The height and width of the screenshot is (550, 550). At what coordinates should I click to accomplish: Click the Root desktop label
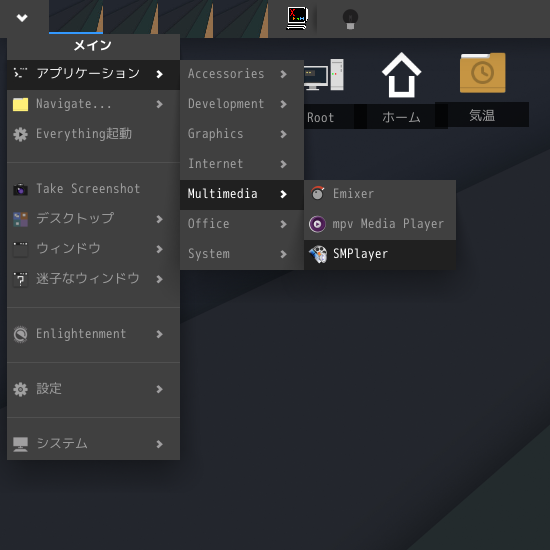tap(320, 118)
